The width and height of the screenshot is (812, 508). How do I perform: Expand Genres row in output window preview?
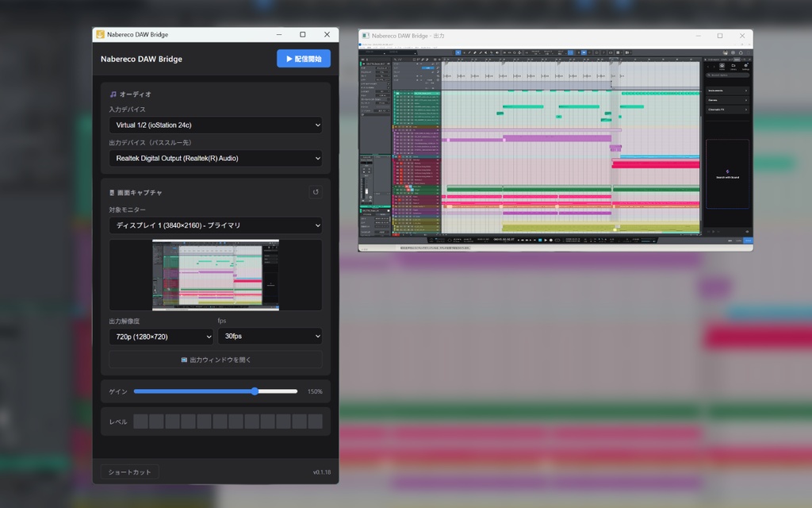coord(728,100)
